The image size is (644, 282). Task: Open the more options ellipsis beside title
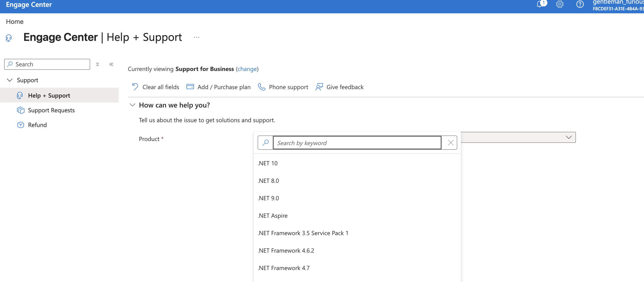[x=197, y=37]
